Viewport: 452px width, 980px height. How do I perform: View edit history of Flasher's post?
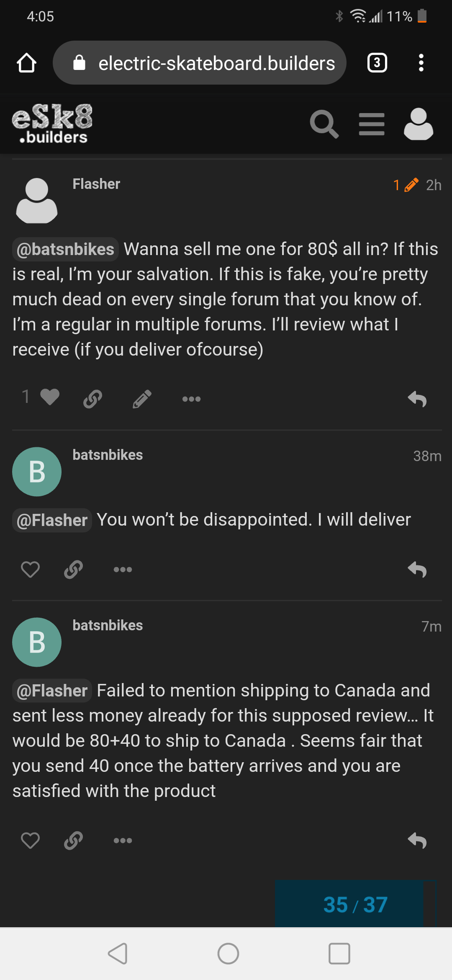tap(406, 185)
